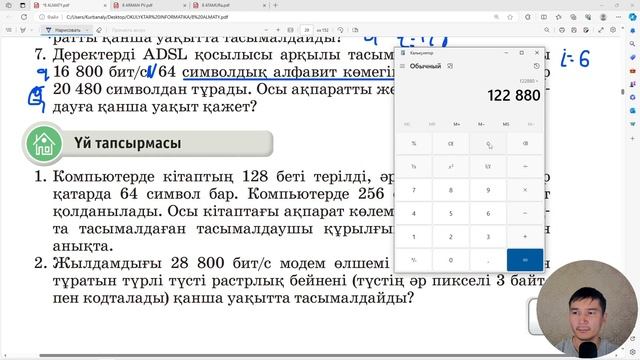Click the Calculator minus key

[x=525, y=213]
